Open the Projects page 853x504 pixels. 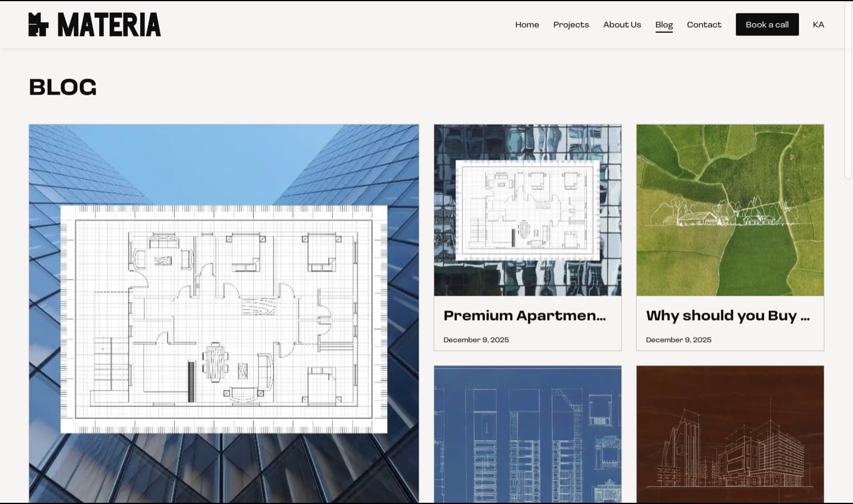(571, 24)
